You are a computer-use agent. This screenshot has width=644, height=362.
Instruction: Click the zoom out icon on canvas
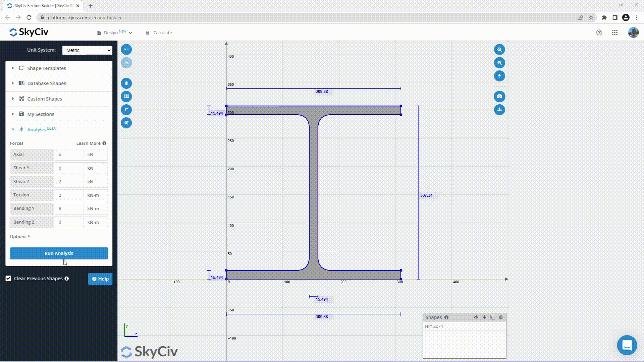pos(499,62)
